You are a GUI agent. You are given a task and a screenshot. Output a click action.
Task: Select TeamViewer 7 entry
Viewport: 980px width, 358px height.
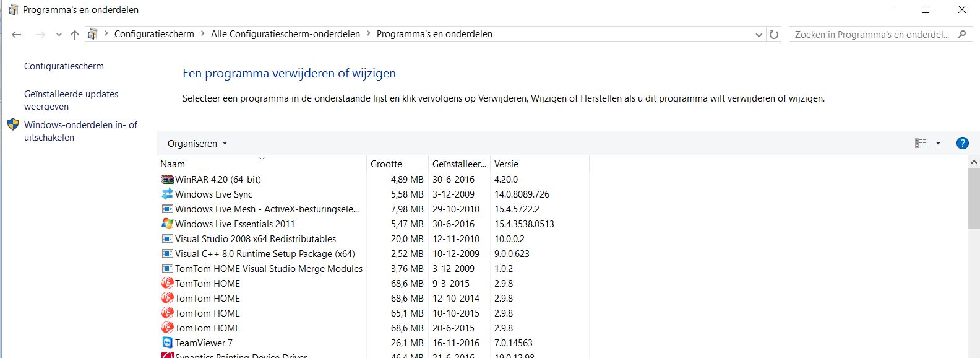pyautogui.click(x=374, y=343)
